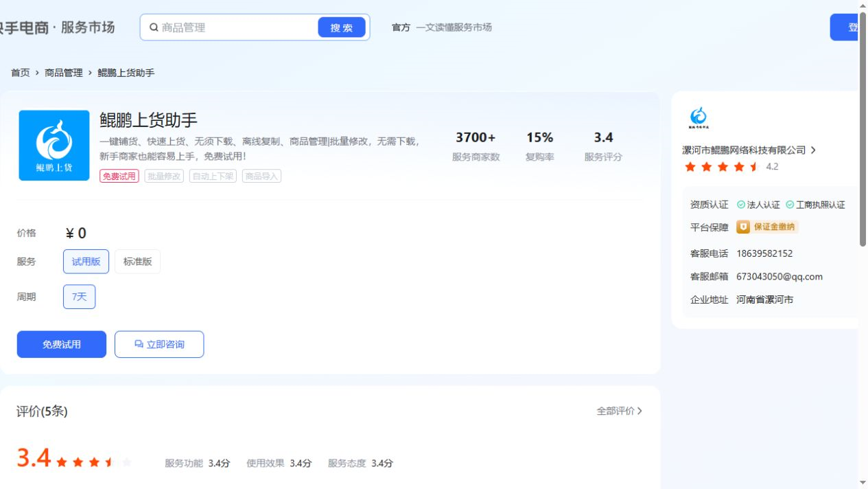This screenshot has width=868, height=489.
Task: Click the 免费试用 blue button
Action: click(62, 344)
